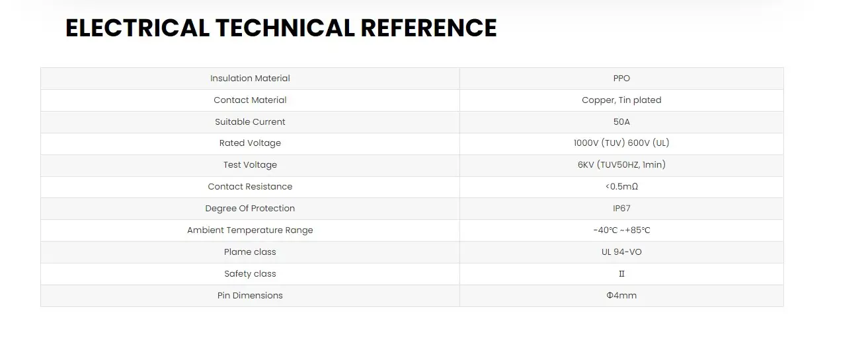This screenshot has width=868, height=344.
Task: Click the UL 94-VO flame class value
Action: click(621, 252)
